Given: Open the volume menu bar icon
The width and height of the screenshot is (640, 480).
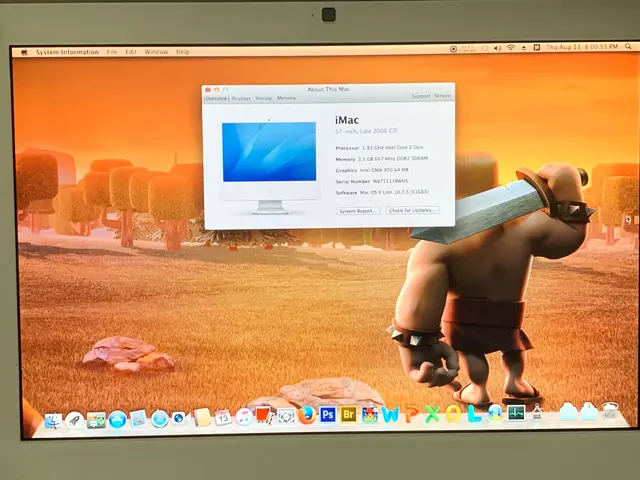Looking at the screenshot, I should 497,48.
